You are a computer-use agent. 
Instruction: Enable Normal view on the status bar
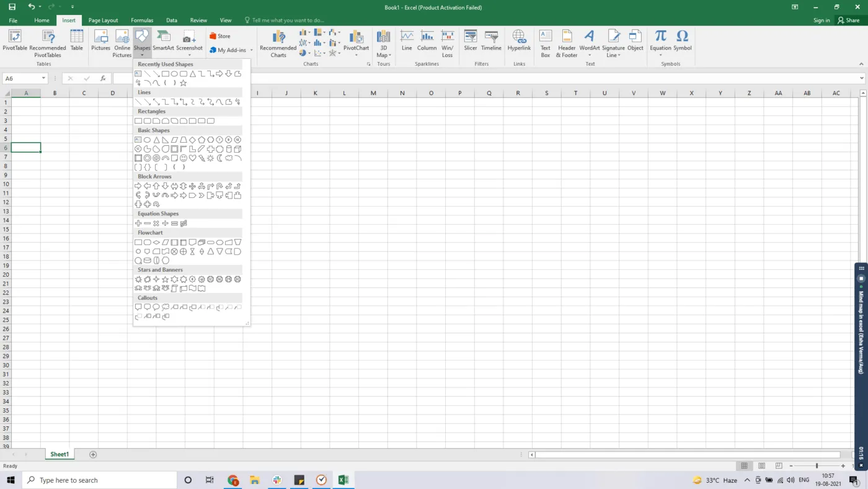[x=743, y=465]
